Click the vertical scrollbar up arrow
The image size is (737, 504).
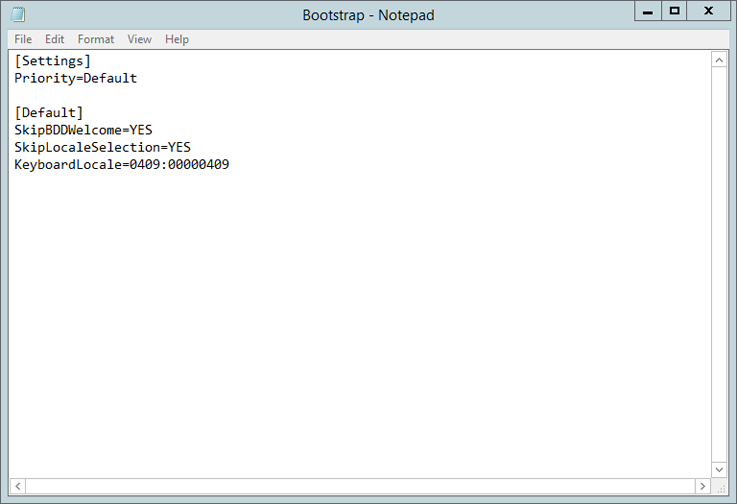[x=719, y=60]
